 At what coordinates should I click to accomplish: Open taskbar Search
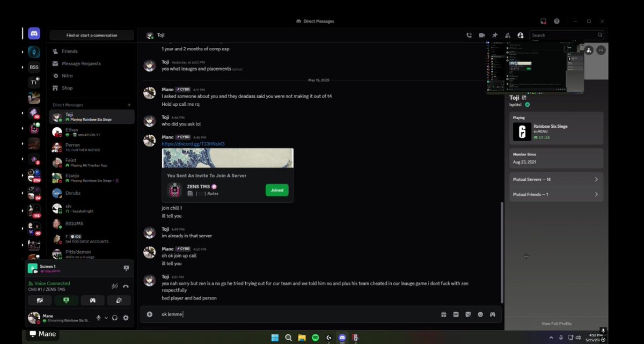click(289, 338)
